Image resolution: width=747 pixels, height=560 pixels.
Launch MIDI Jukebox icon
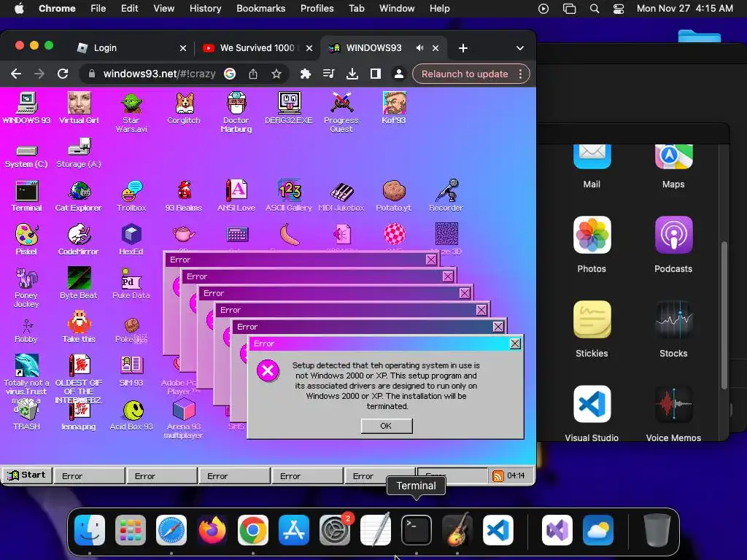click(341, 195)
